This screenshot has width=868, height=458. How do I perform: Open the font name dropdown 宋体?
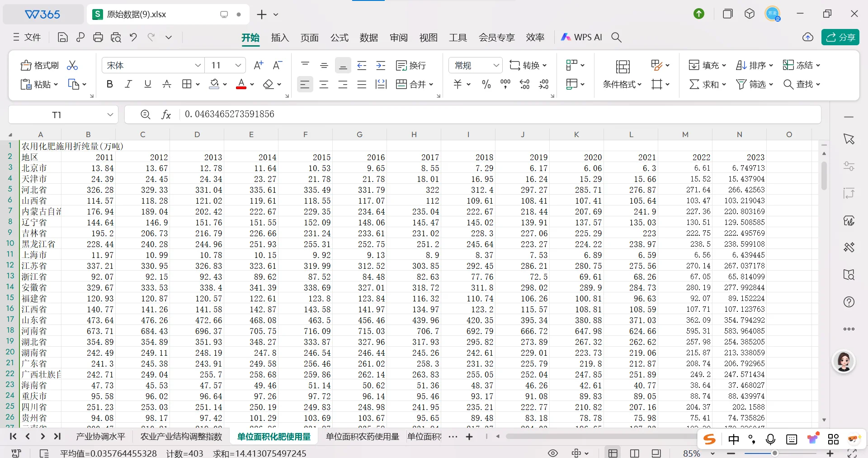pyautogui.click(x=198, y=66)
